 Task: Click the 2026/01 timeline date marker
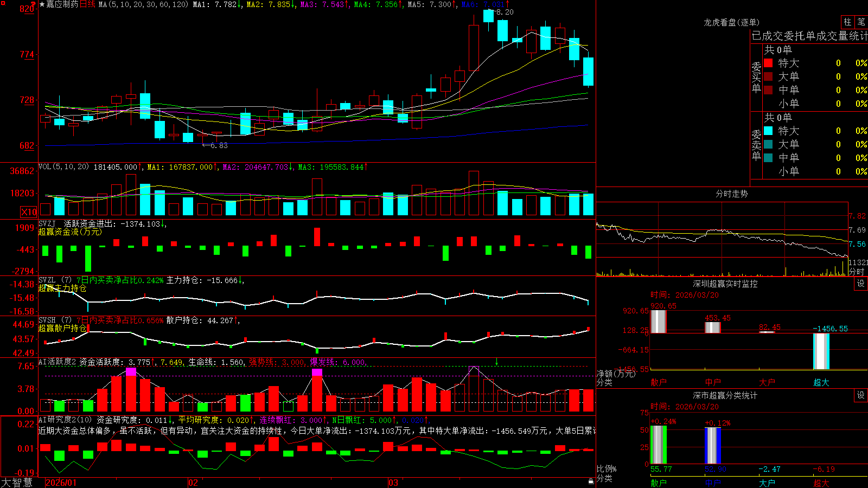point(61,483)
